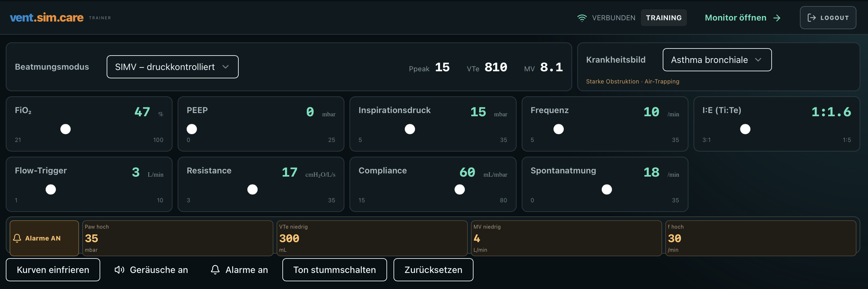Screen dimensions: 868x289
Task: Click the wifi connection status icon
Action: 581,18
